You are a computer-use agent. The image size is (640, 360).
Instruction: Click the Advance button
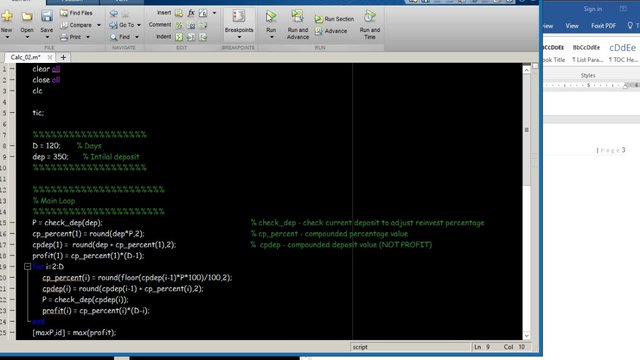(x=331, y=31)
